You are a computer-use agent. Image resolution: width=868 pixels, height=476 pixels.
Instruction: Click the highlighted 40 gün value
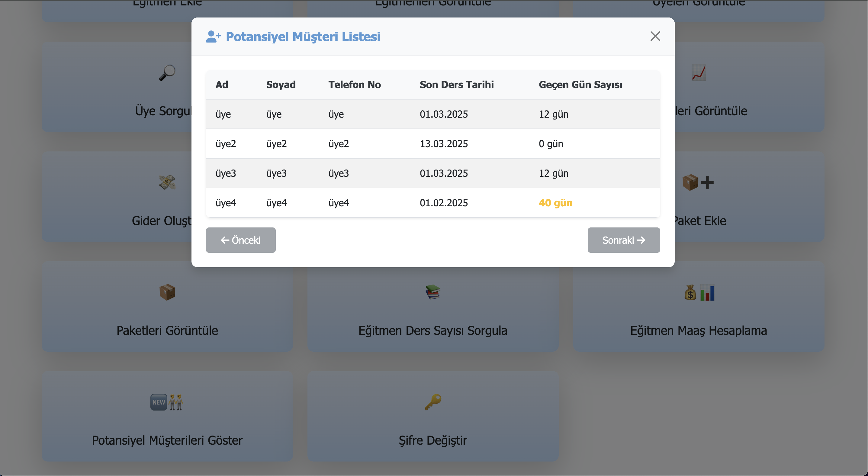pos(555,203)
